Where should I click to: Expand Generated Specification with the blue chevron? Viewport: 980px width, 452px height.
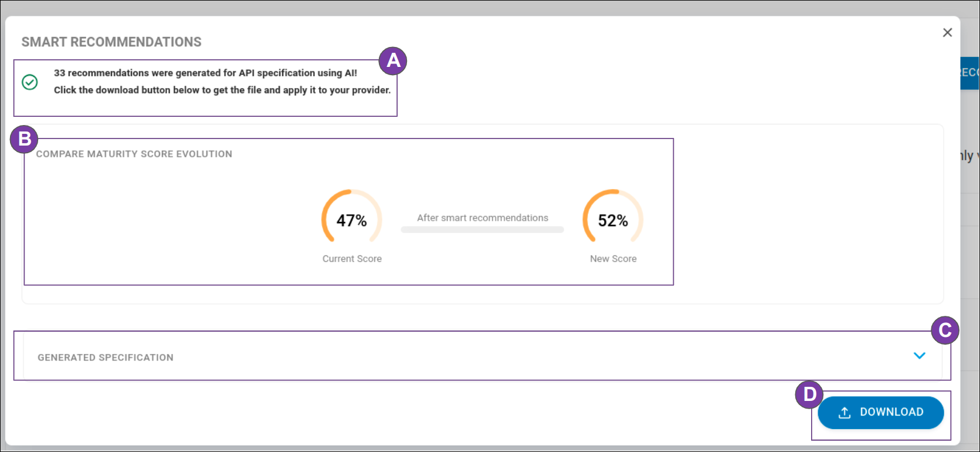[919, 356]
